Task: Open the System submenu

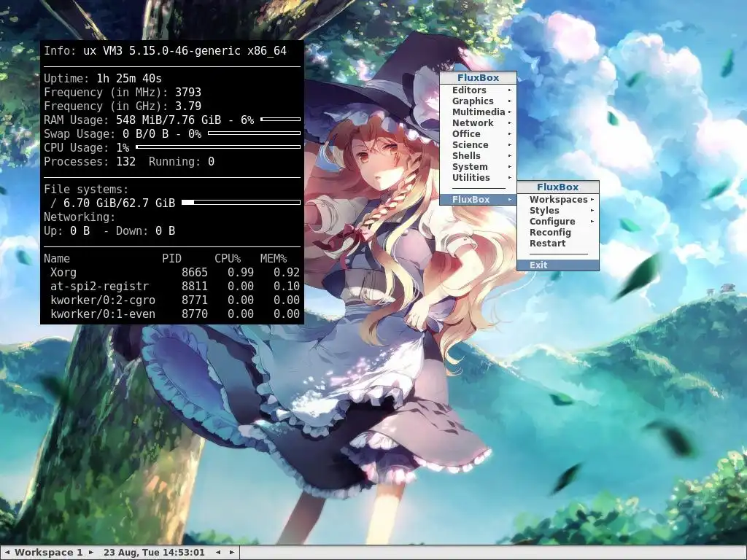Action: coord(478,167)
